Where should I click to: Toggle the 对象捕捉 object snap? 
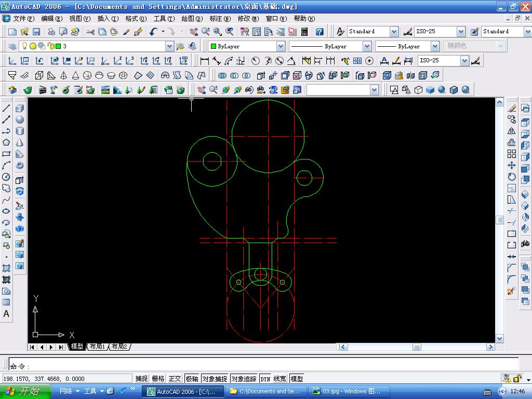[x=215, y=379]
